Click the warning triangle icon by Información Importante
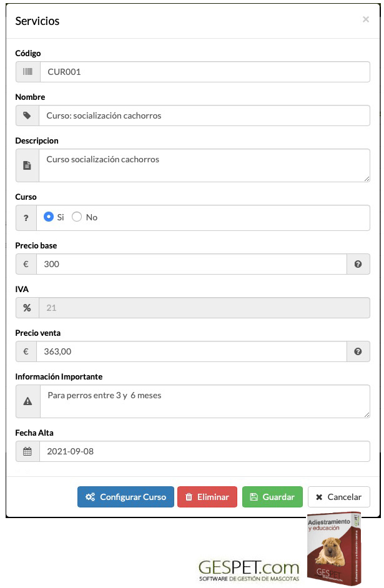This screenshot has width=384, height=588. [x=27, y=401]
